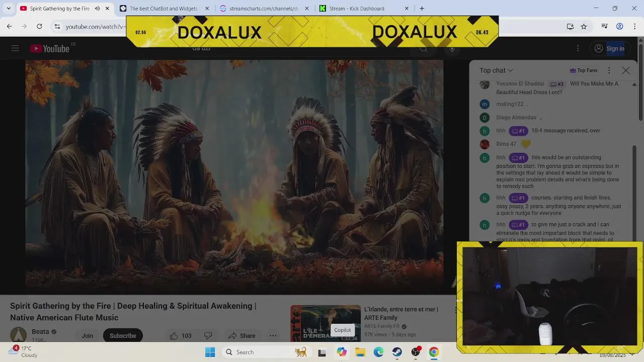Open the Chrome profile icon

(620, 27)
